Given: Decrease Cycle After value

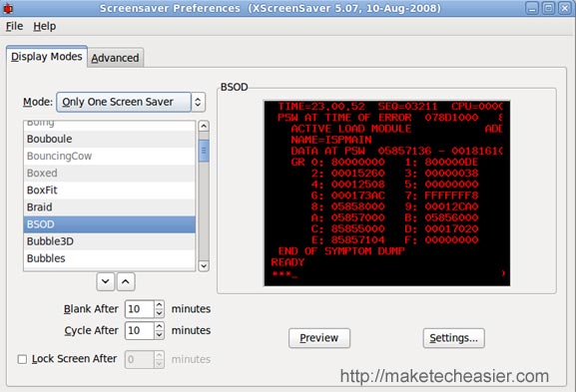Looking at the screenshot, I should [x=159, y=334].
